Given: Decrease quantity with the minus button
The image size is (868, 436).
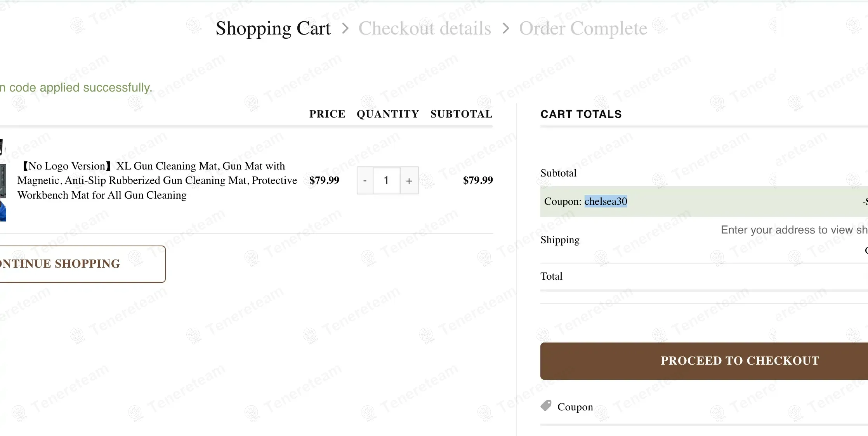Looking at the screenshot, I should (x=365, y=180).
